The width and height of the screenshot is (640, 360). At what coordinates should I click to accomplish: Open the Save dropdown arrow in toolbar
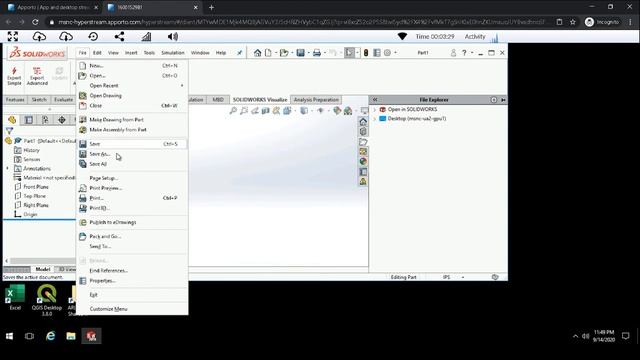click(x=308, y=53)
